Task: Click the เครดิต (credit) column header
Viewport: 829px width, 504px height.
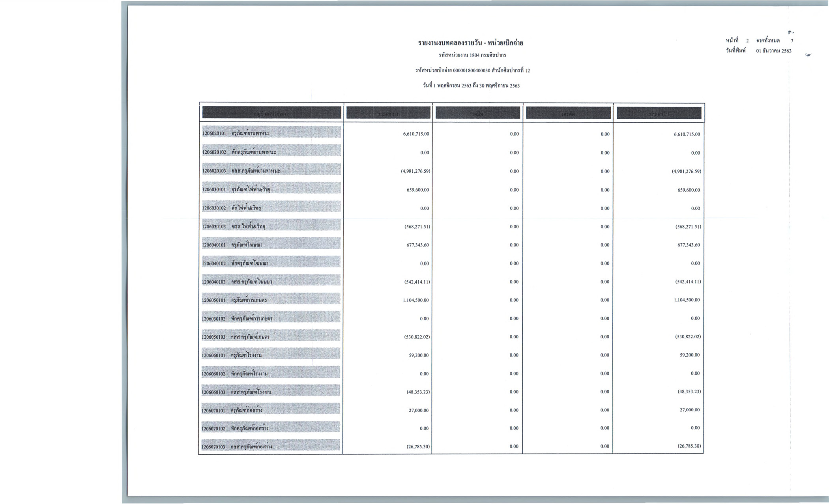Action: [568, 114]
